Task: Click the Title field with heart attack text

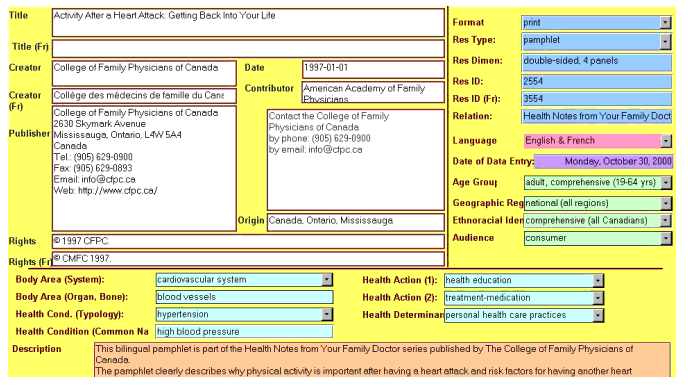Action: pyautogui.click(x=248, y=22)
